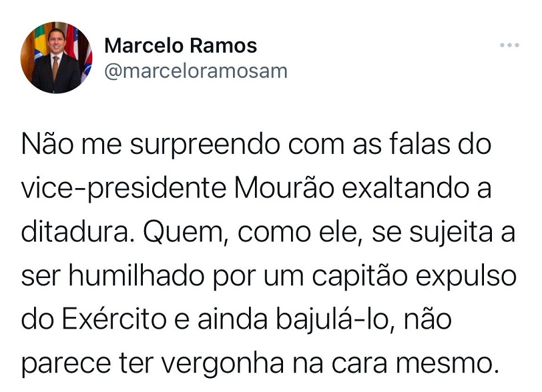The width and height of the screenshot is (542, 392).
Task: Open the three-dot more options menu
Action: 509,45
